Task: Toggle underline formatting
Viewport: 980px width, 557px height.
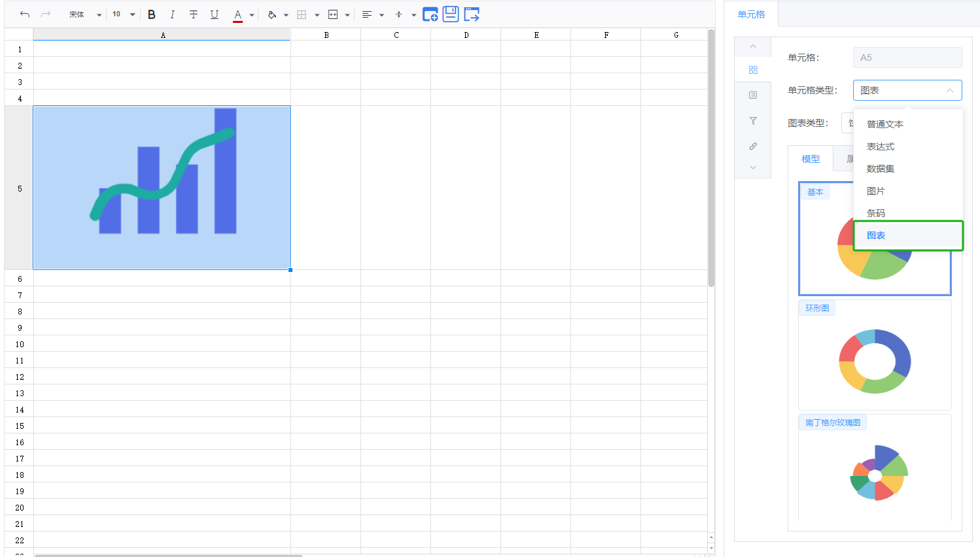Action: [x=214, y=14]
